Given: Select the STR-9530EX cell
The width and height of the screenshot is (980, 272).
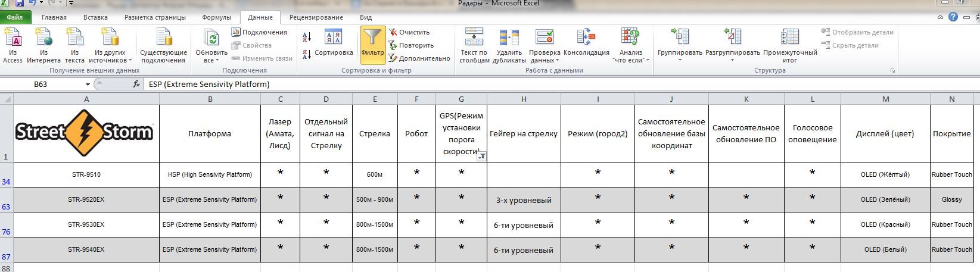Looking at the screenshot, I should (86, 224).
